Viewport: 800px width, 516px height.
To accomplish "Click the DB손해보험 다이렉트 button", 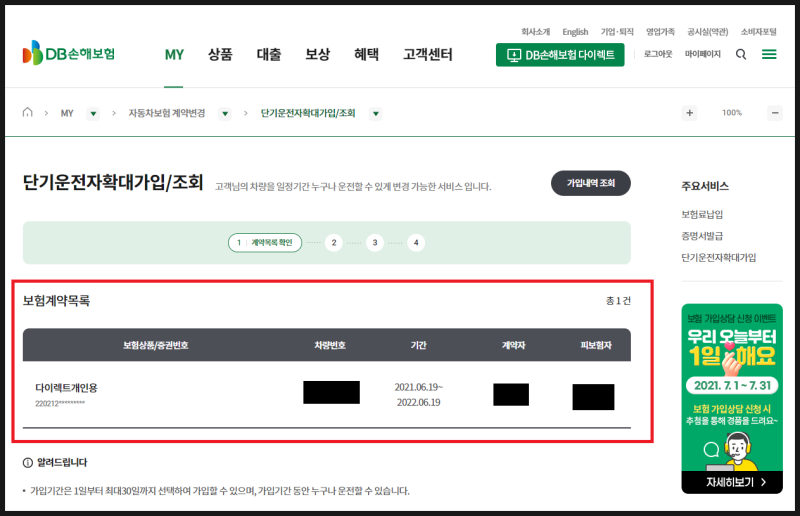I will tap(560, 55).
